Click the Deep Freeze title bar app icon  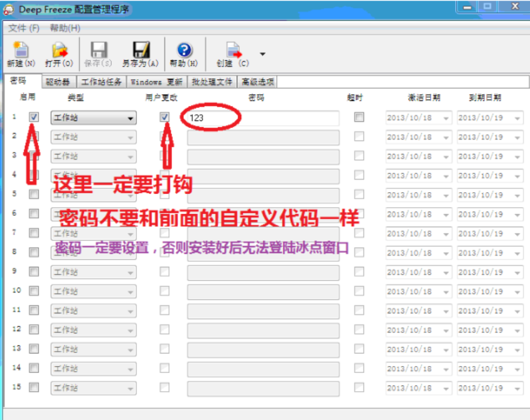[9, 9]
